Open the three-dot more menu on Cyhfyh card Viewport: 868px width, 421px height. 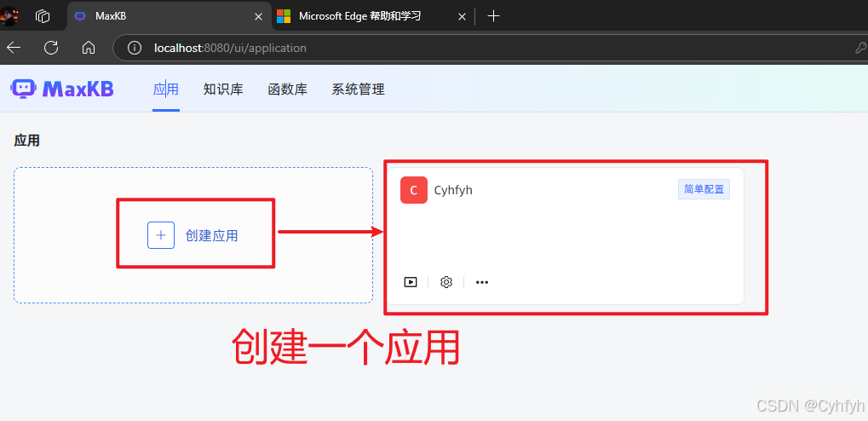(482, 282)
